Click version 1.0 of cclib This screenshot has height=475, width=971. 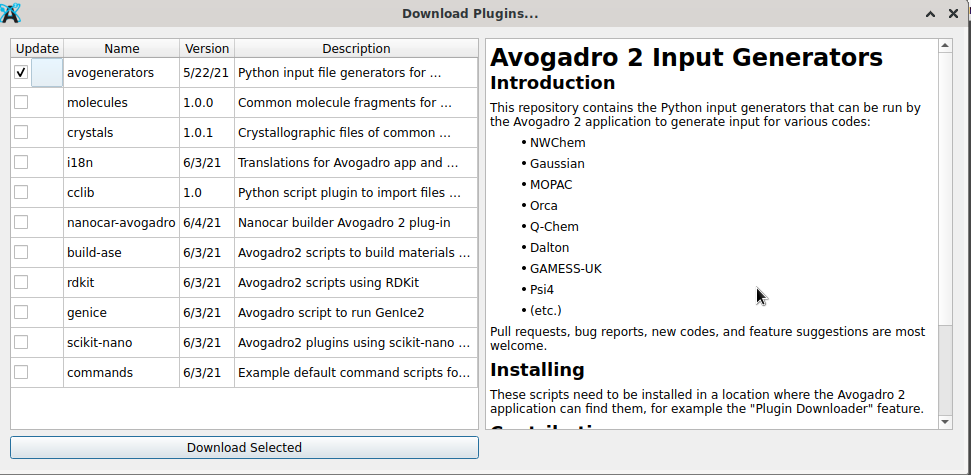207,193
